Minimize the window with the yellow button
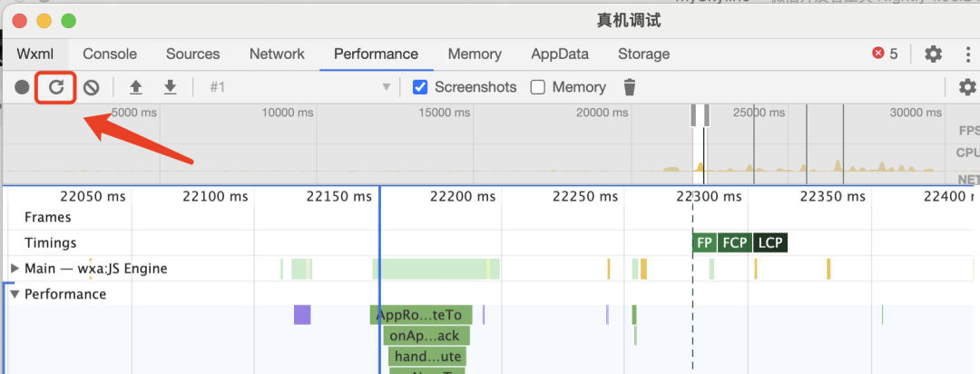980x374 pixels. coord(44,21)
